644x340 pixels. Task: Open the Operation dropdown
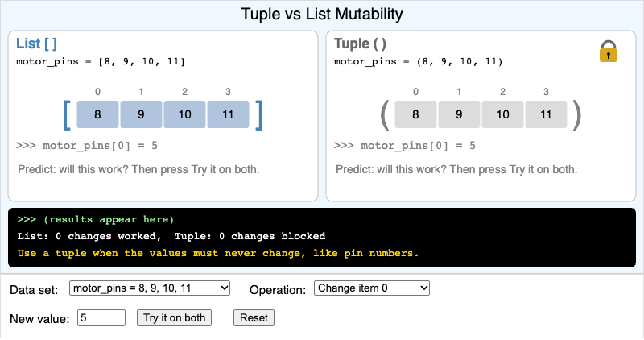coord(372,288)
